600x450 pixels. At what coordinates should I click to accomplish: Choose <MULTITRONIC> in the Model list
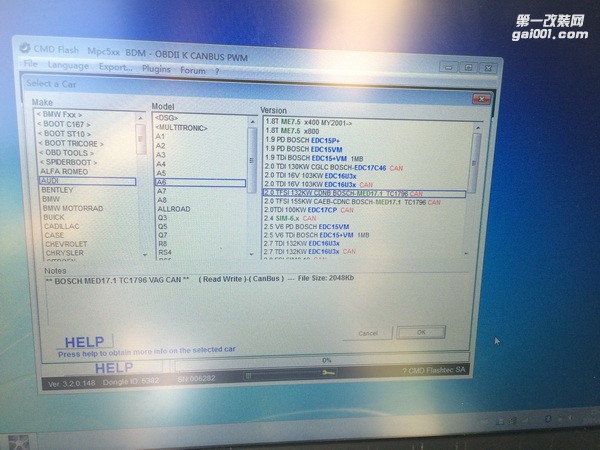(181, 128)
